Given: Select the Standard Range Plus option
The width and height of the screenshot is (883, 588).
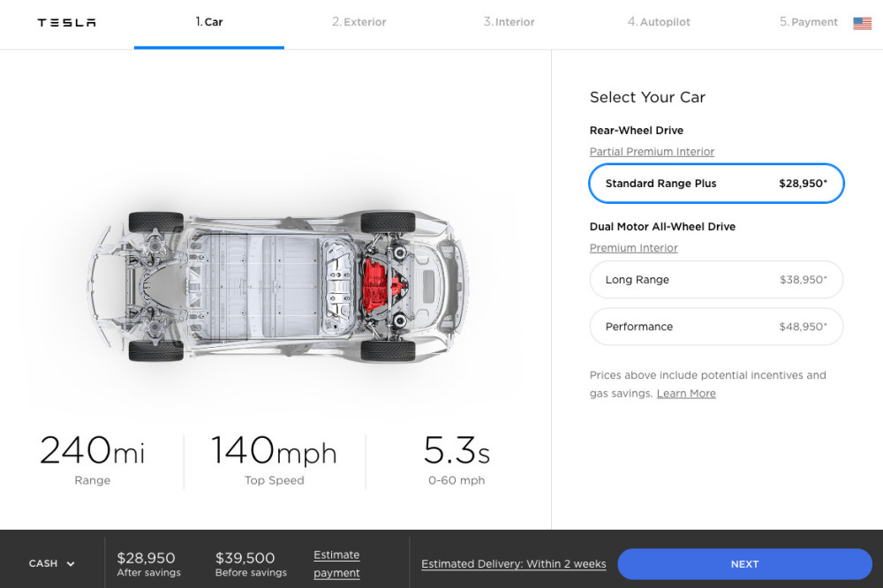Looking at the screenshot, I should 716,184.
